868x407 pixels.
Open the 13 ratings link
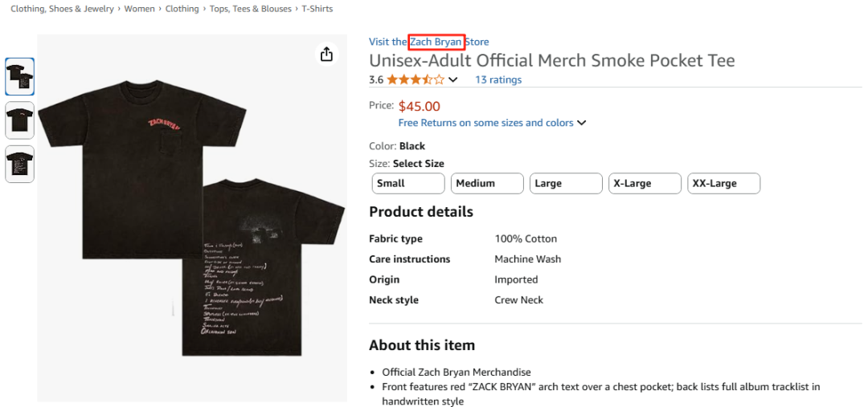tap(498, 79)
